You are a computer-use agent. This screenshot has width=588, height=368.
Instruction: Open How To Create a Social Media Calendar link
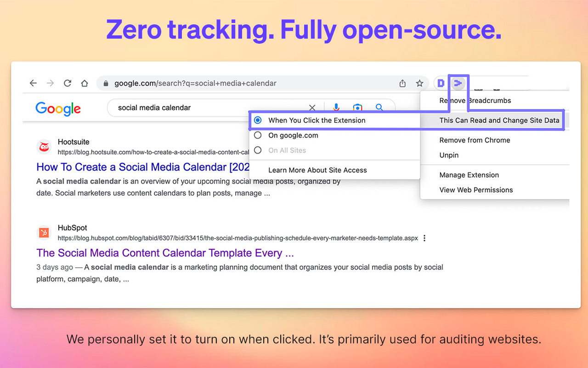(x=143, y=167)
